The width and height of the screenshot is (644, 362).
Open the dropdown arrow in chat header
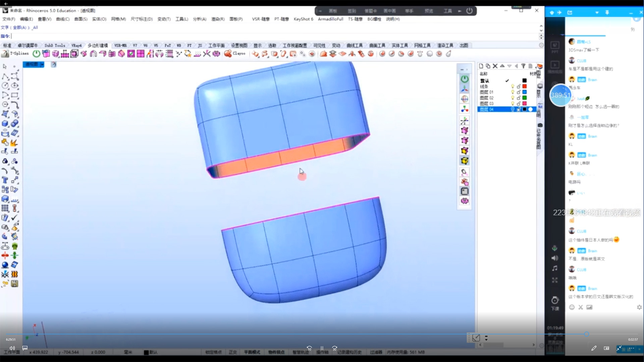597,13
